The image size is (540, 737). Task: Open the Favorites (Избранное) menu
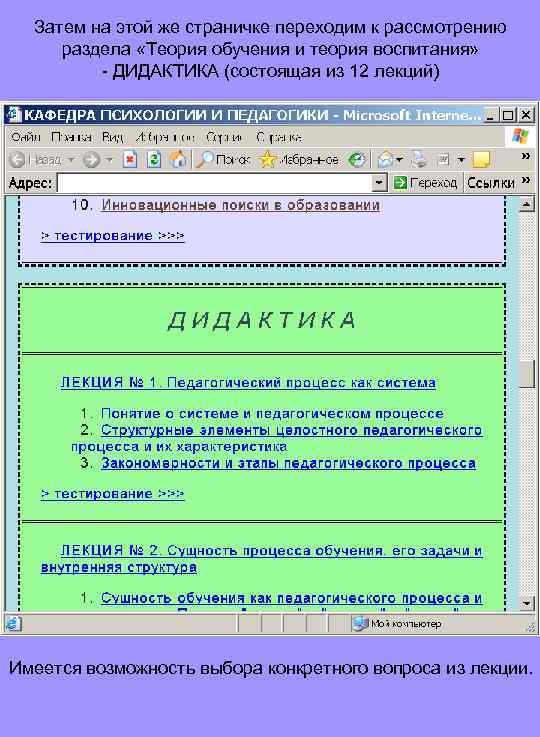coord(165,137)
